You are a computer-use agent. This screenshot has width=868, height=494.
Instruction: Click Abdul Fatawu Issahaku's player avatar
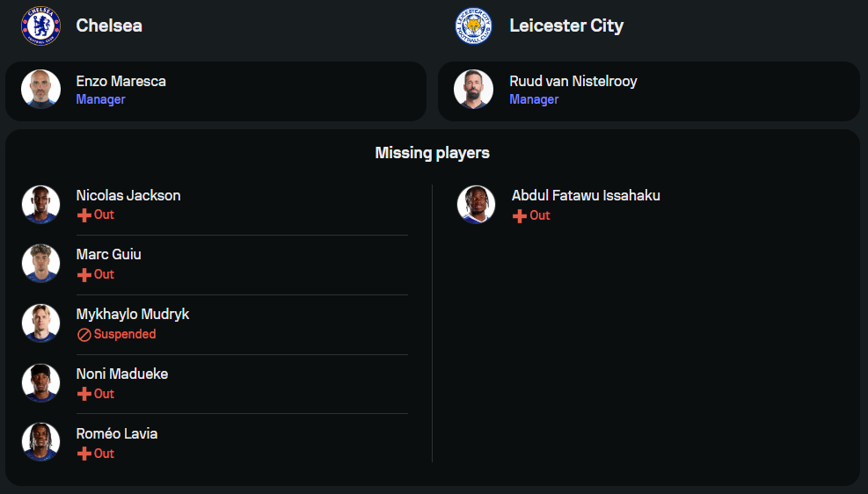(476, 205)
